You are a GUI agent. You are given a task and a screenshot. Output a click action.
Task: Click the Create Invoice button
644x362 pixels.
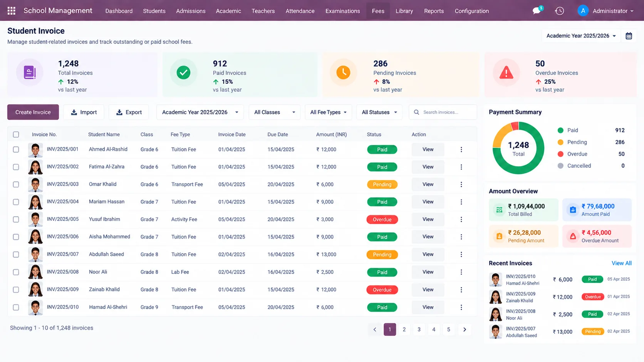click(x=33, y=112)
